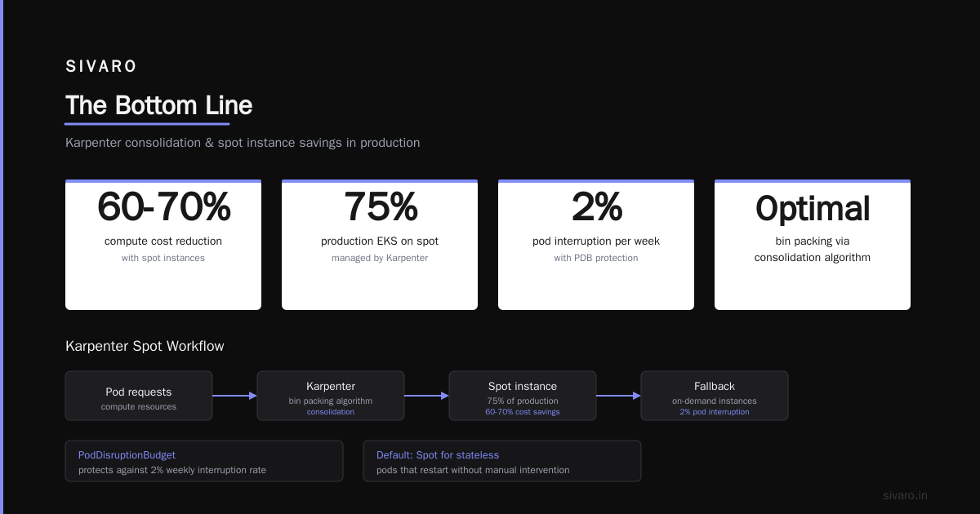Click the 60-70% cost savings label under Spot instance
The image size is (980, 514).
pos(523,412)
